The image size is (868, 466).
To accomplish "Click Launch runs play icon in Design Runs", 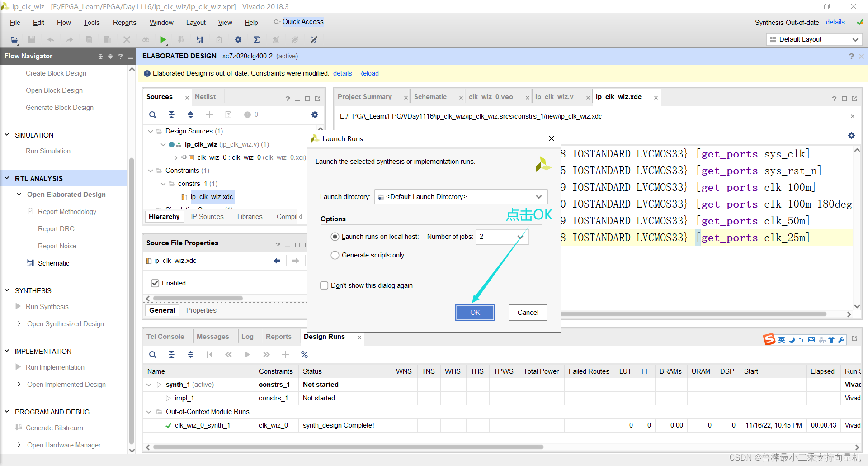I will coord(247,355).
